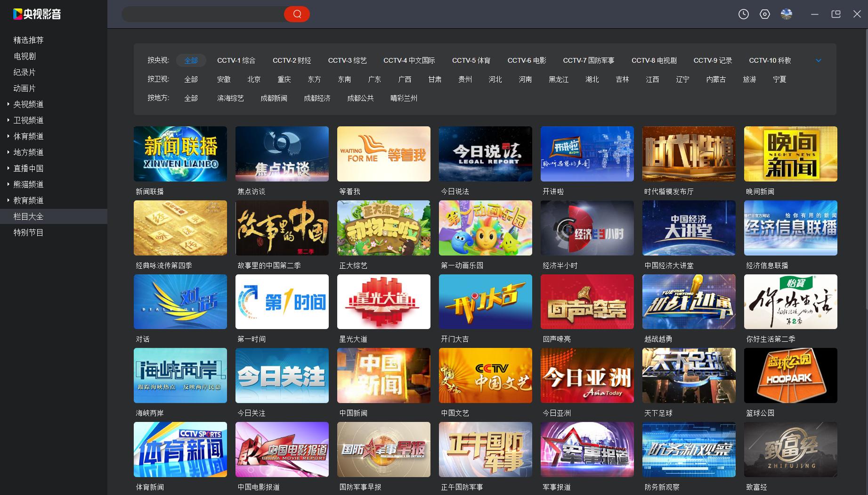Open 今日亚洲 program thumbnail

[x=587, y=375]
